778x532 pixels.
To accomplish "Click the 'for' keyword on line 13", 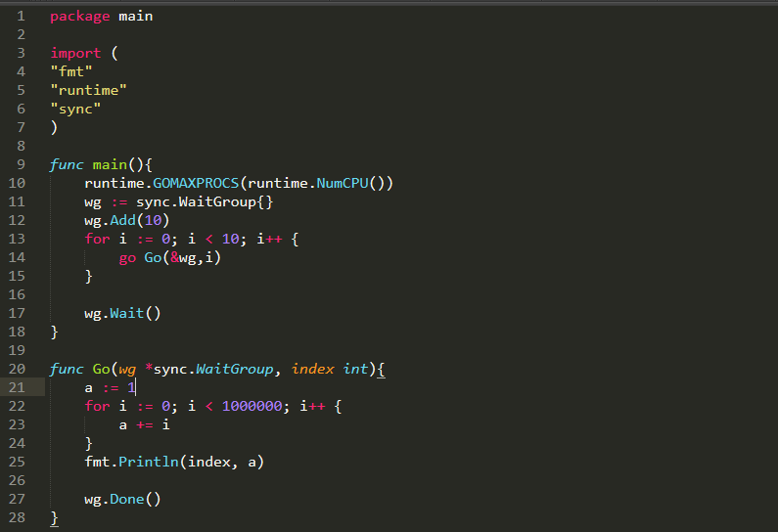I will click(x=97, y=239).
